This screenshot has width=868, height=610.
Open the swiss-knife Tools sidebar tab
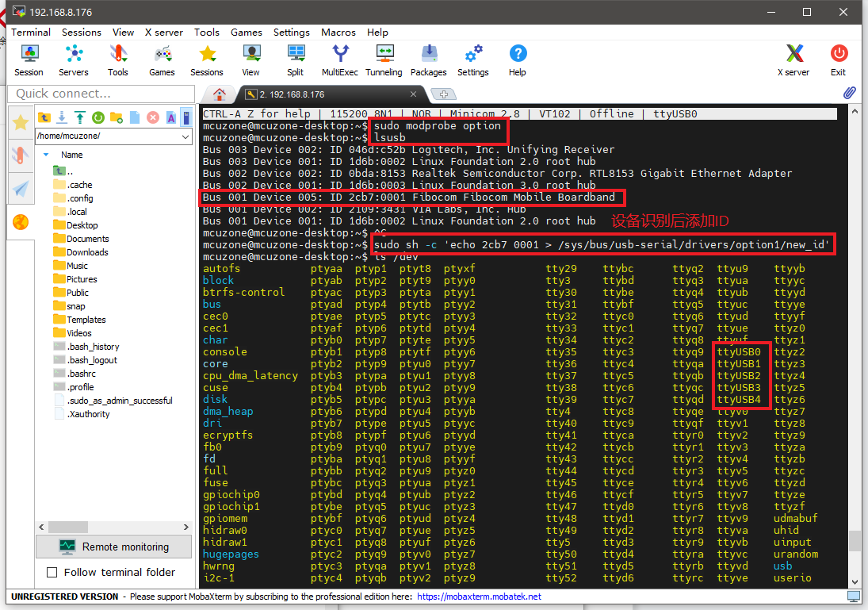(21, 155)
